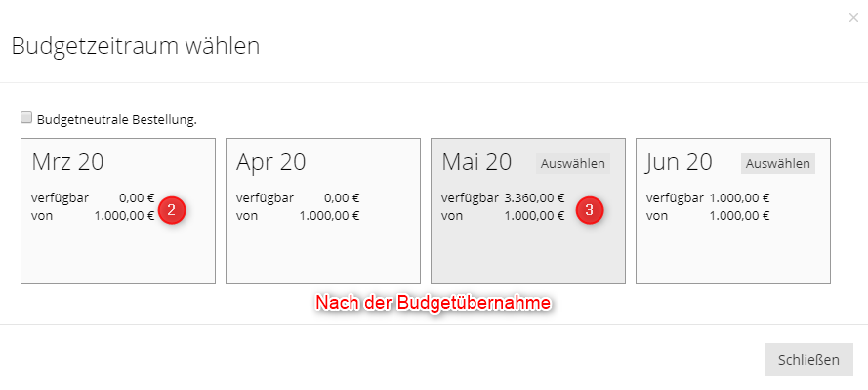
Task: Open the Mrz 20 budget card
Action: tap(118, 211)
